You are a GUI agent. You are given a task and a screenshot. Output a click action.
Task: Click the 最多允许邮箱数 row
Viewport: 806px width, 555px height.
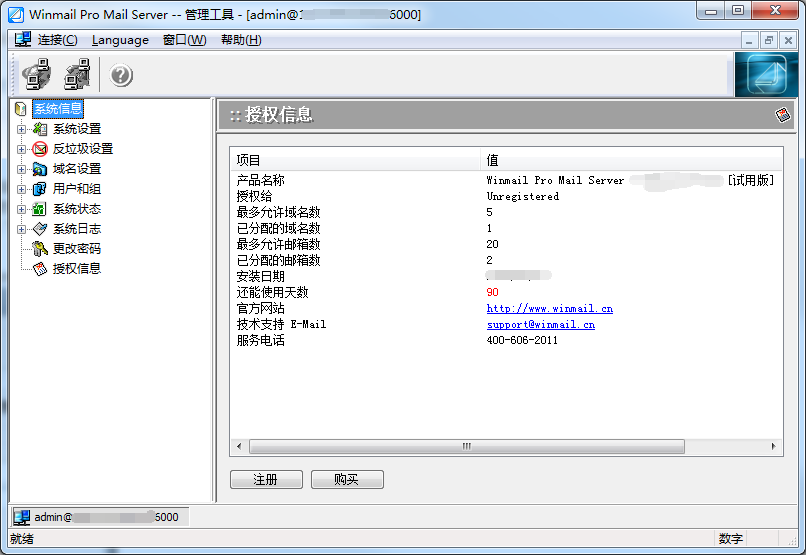506,244
